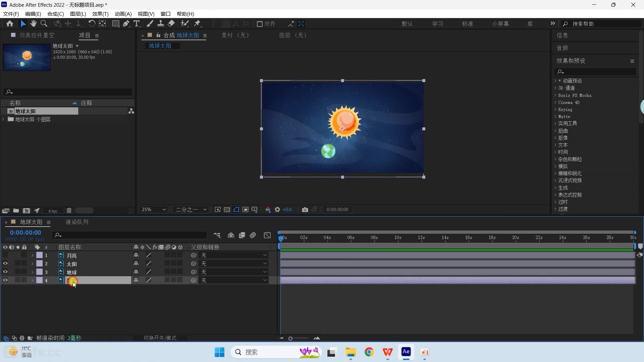Reset exposure in the viewer

pos(277,209)
